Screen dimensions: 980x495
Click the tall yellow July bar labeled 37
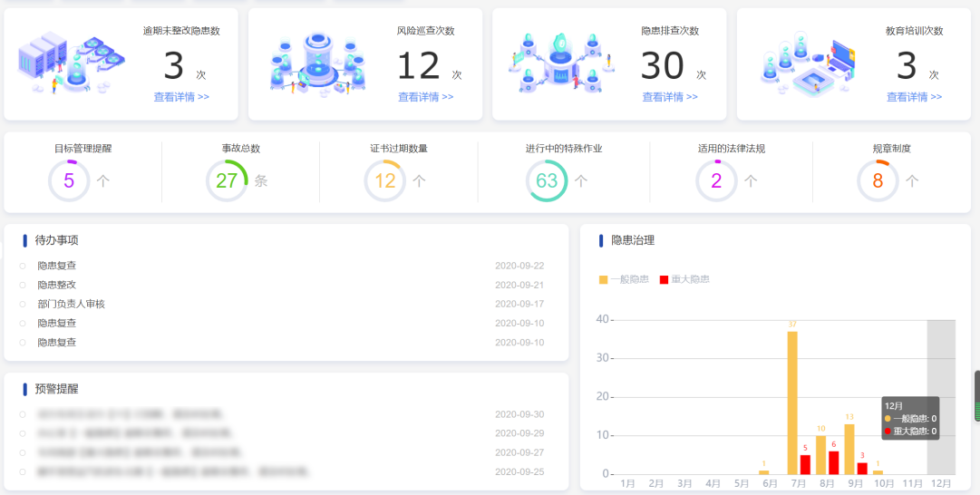click(x=792, y=403)
